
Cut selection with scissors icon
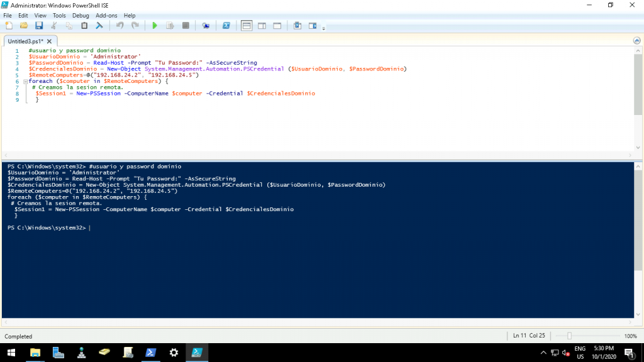[x=54, y=26]
